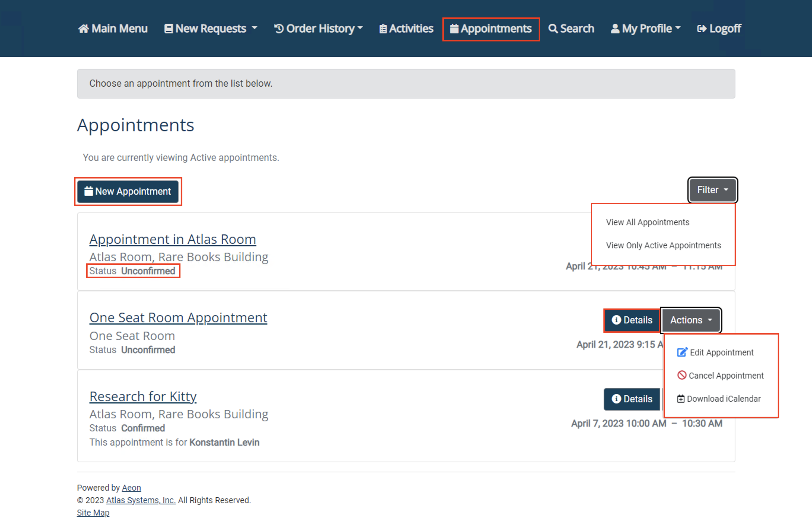Open the Research for Kitty appointment

click(x=143, y=396)
